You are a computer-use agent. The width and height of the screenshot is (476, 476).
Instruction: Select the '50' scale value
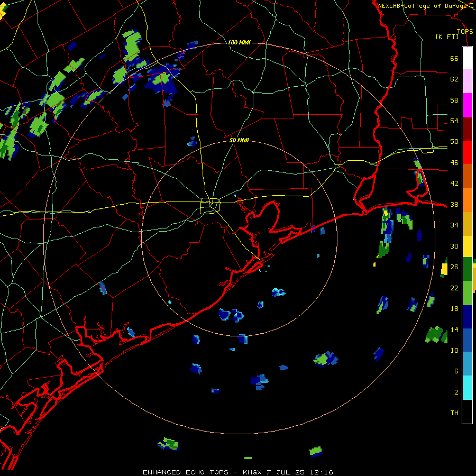(454, 141)
